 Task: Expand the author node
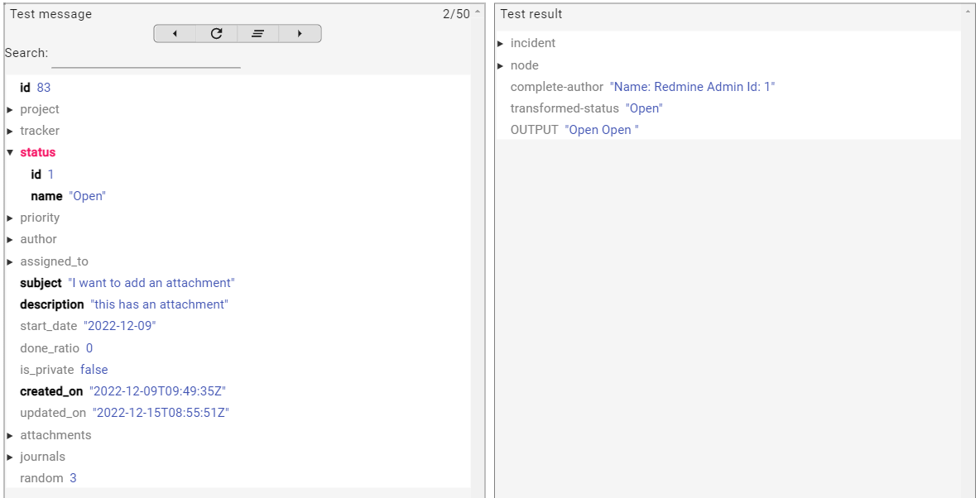point(10,239)
